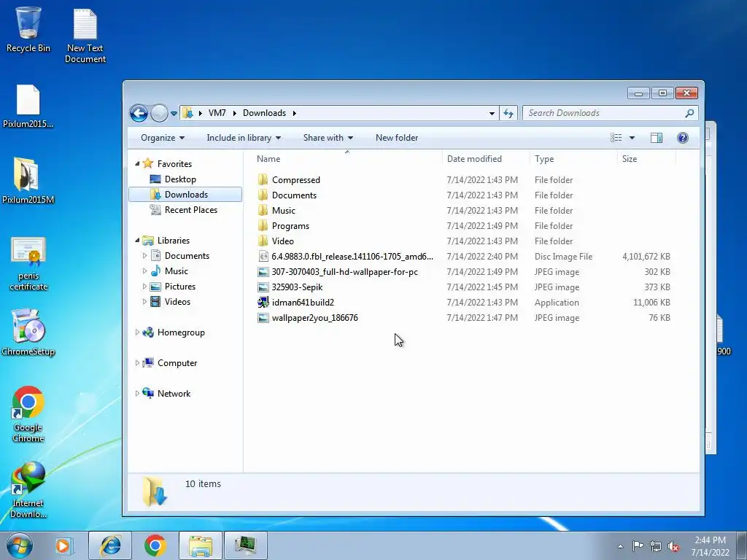Toggle the preview pane button
The height and width of the screenshot is (560, 747).
pos(656,138)
